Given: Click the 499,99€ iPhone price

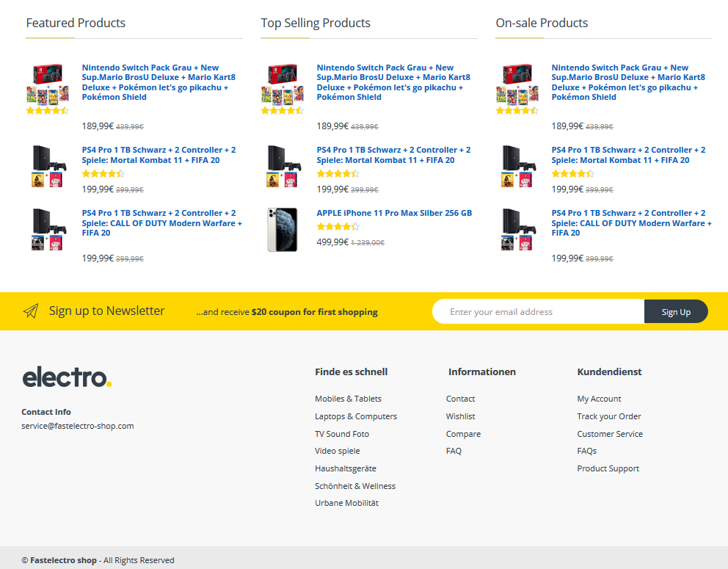Looking at the screenshot, I should pyautogui.click(x=332, y=242).
